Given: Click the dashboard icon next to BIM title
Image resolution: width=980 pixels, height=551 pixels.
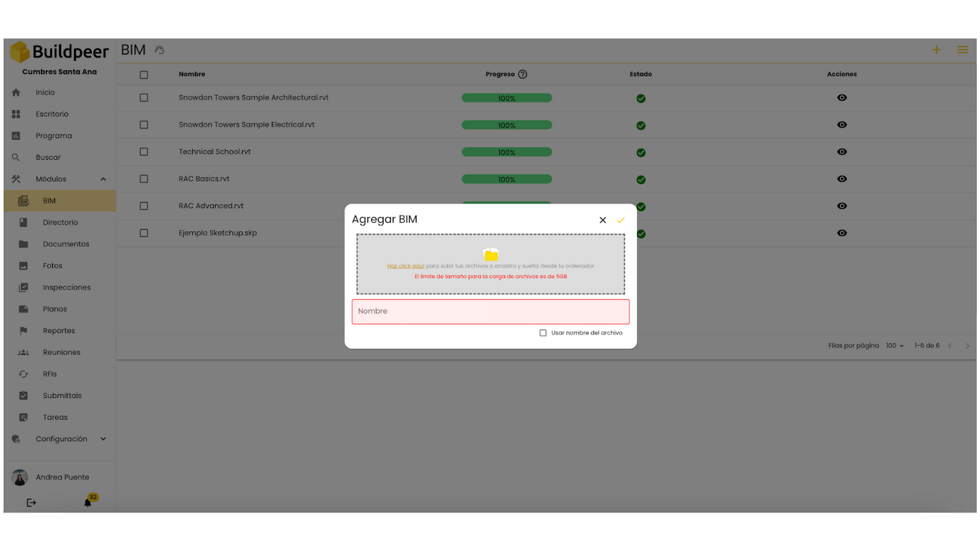Looking at the screenshot, I should click(159, 50).
